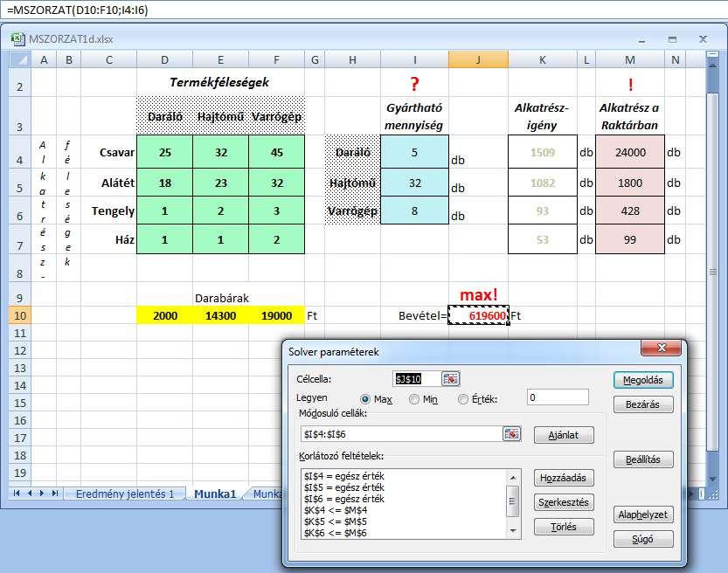Open Beállítás solver options
Viewport: 728px width, 573px height.
click(643, 459)
